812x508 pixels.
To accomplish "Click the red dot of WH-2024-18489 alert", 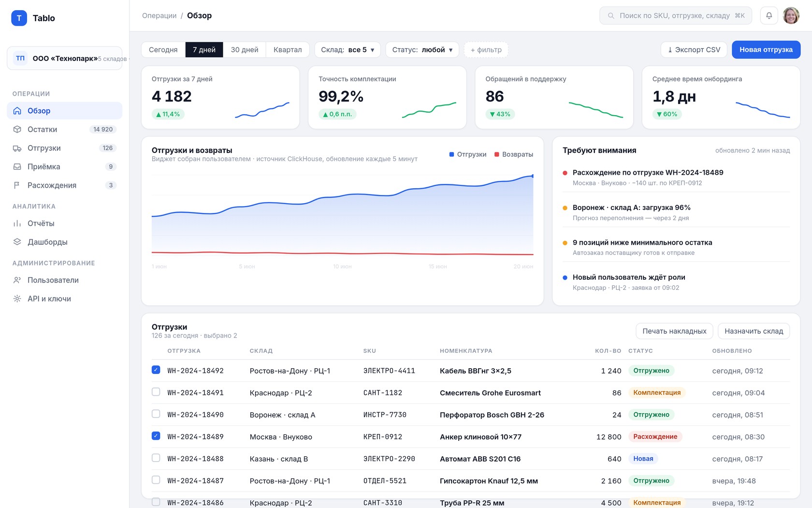I will pos(565,173).
